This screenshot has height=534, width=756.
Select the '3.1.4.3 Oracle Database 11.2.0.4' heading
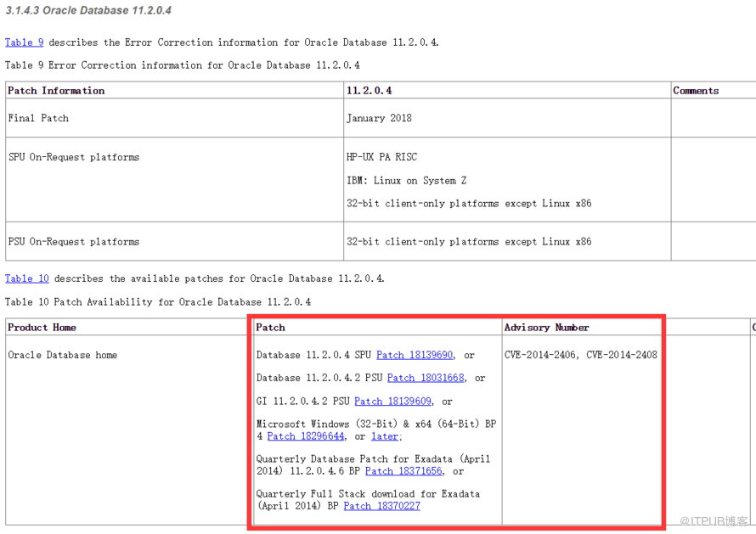click(x=88, y=10)
